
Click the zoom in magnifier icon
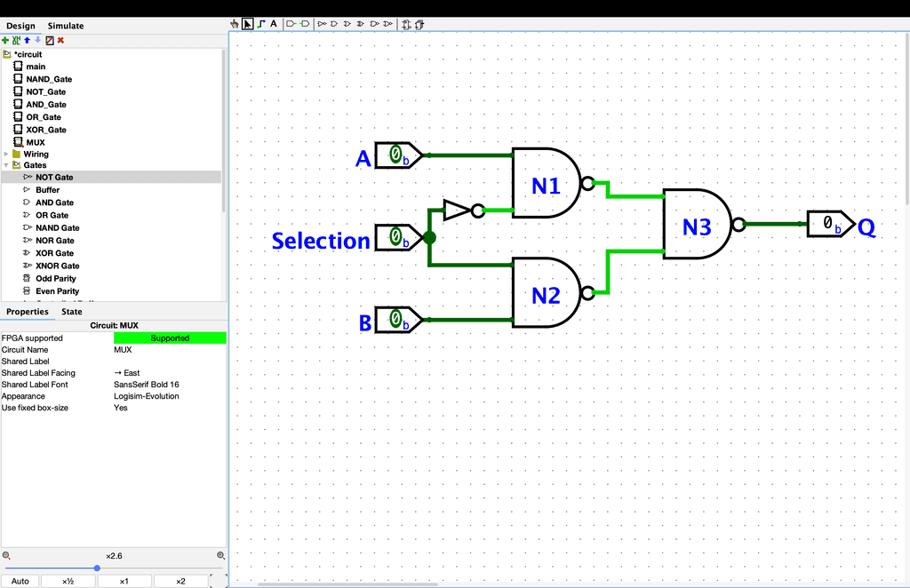[x=220, y=555]
